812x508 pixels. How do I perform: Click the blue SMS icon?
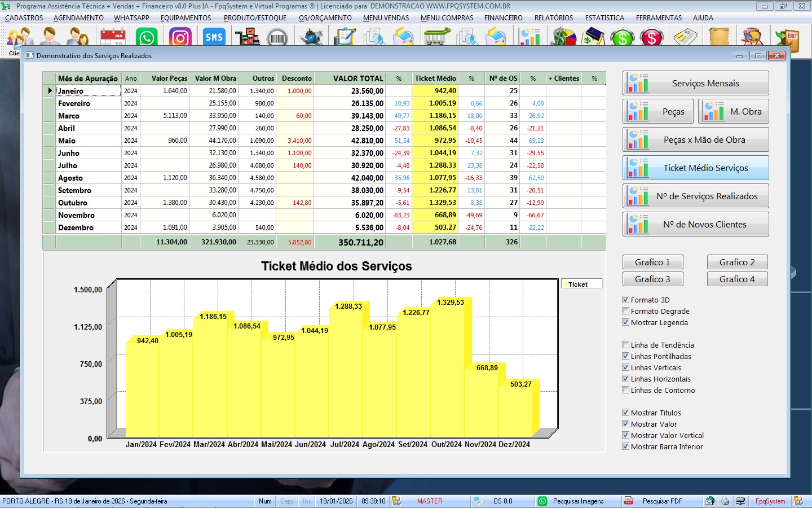coord(214,38)
